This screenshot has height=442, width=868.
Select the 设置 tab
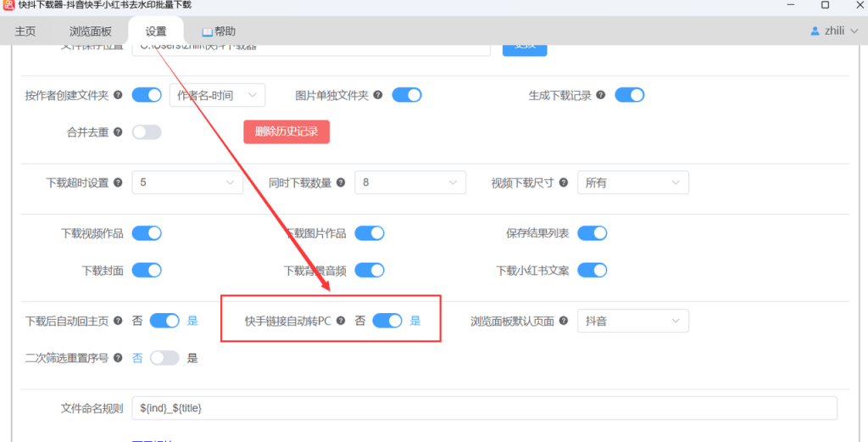tap(156, 31)
